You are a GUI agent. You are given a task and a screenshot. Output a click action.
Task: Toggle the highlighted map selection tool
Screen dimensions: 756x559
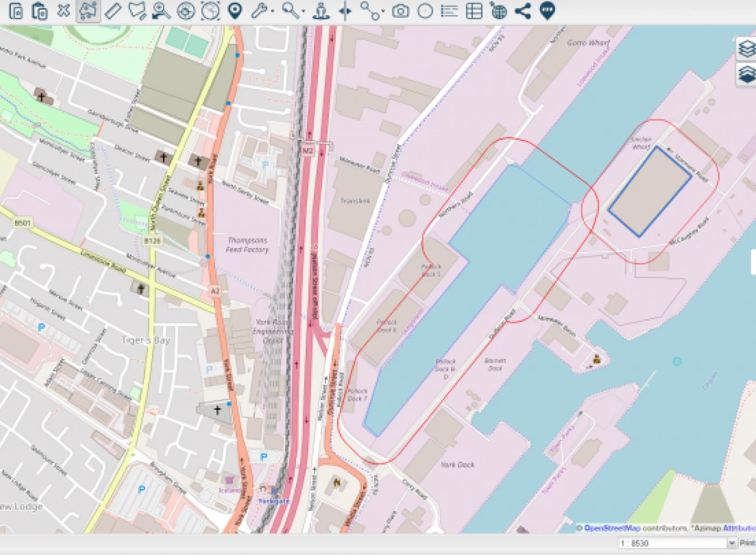[88, 11]
